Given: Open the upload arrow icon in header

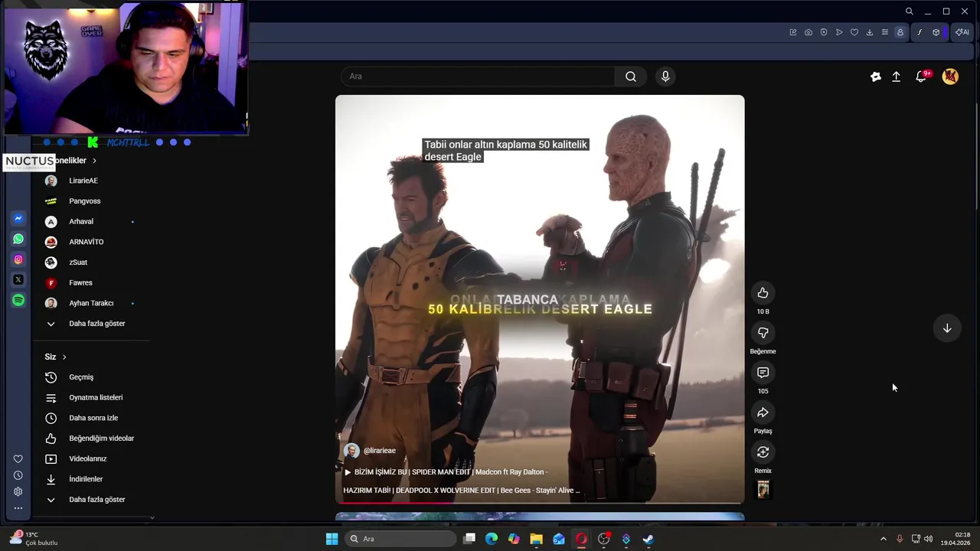Looking at the screenshot, I should click(897, 77).
